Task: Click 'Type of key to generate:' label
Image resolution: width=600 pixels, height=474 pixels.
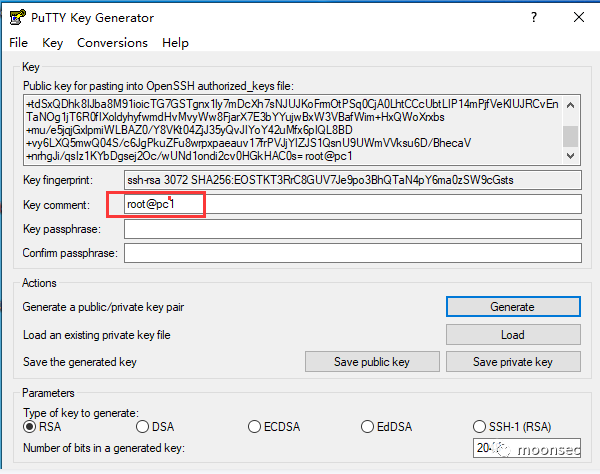Action: (x=81, y=413)
